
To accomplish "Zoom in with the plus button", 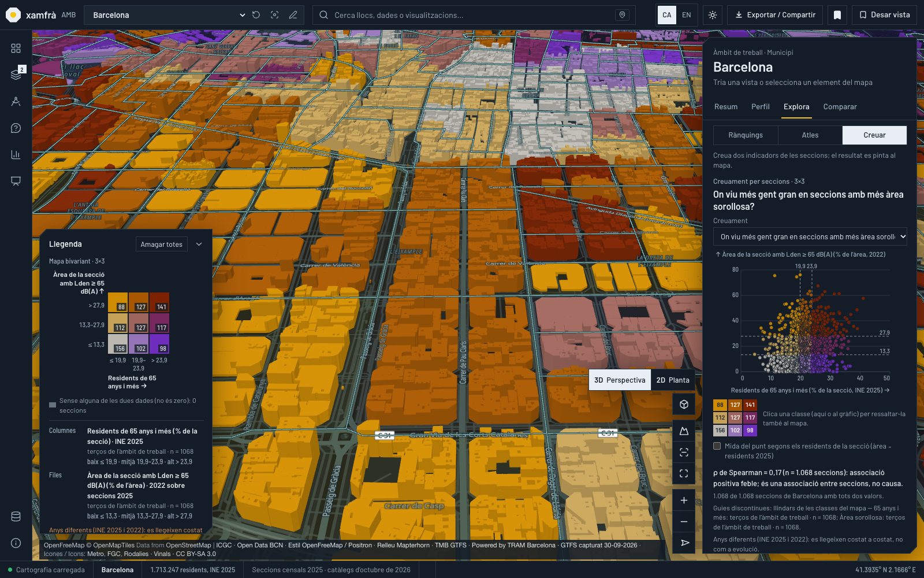I will click(x=684, y=501).
